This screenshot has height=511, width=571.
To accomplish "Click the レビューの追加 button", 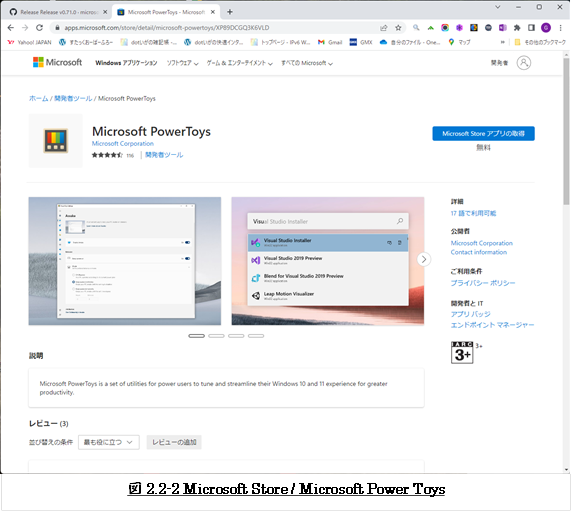I will coord(174,442).
